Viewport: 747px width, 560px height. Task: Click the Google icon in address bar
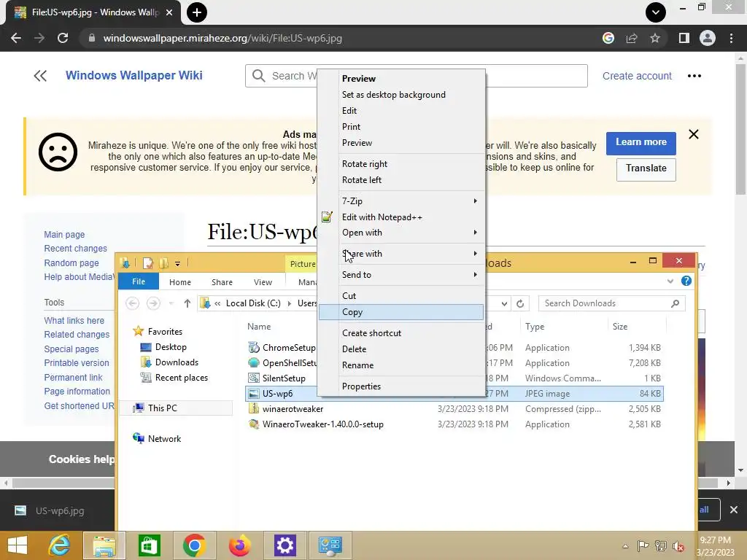[608, 38]
